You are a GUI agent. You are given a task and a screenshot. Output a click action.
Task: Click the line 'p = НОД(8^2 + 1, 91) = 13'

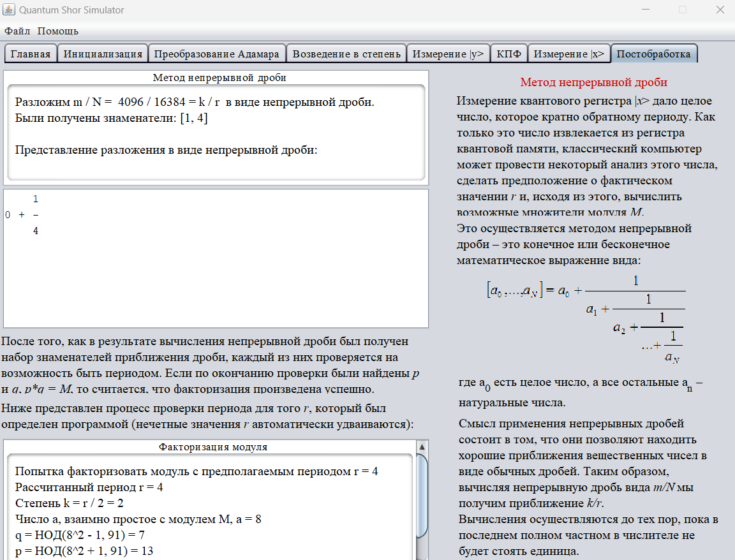pyautogui.click(x=84, y=551)
